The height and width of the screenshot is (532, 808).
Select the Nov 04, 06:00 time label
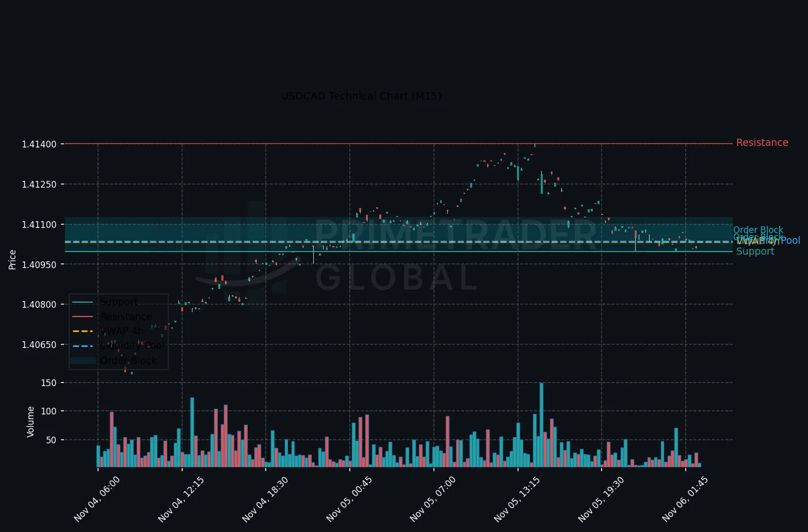click(x=96, y=499)
